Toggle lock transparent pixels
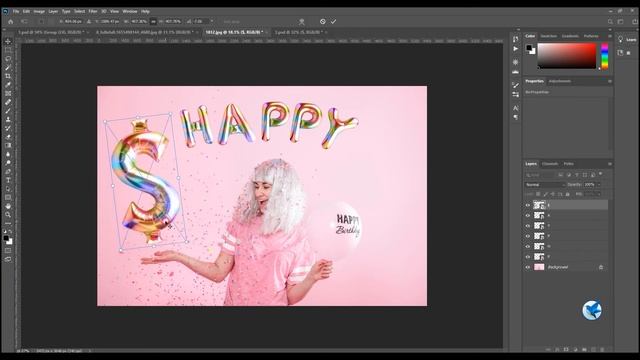Viewport: 640px width, 360px height. pos(538,194)
